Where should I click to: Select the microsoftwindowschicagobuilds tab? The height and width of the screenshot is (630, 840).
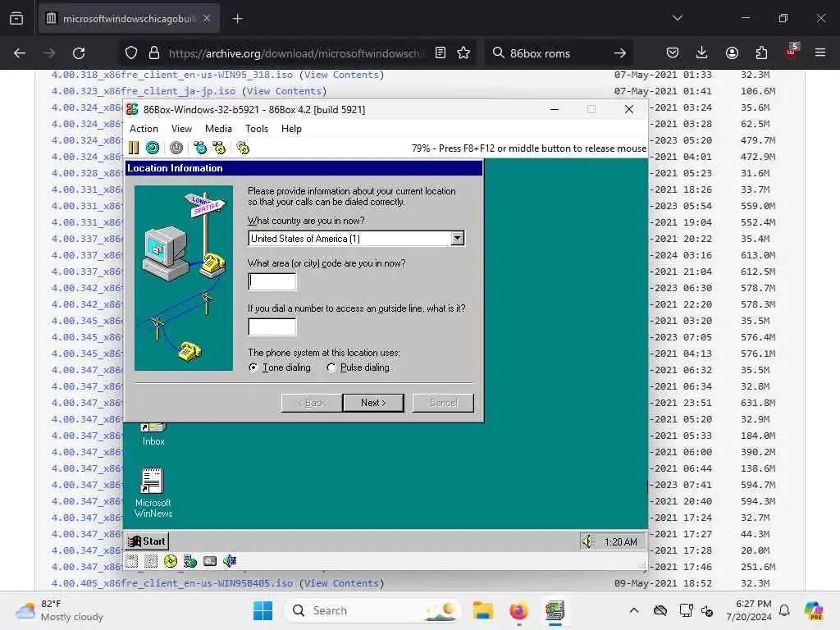pyautogui.click(x=130, y=19)
